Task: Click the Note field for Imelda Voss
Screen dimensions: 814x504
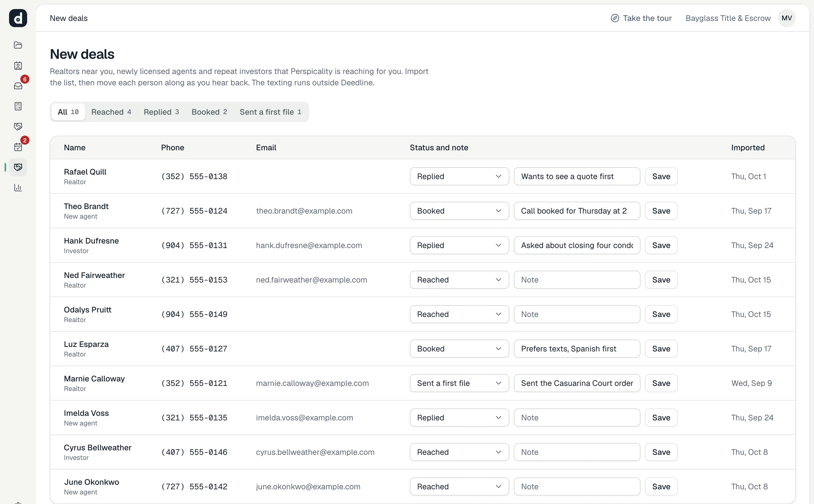Action: tap(577, 418)
